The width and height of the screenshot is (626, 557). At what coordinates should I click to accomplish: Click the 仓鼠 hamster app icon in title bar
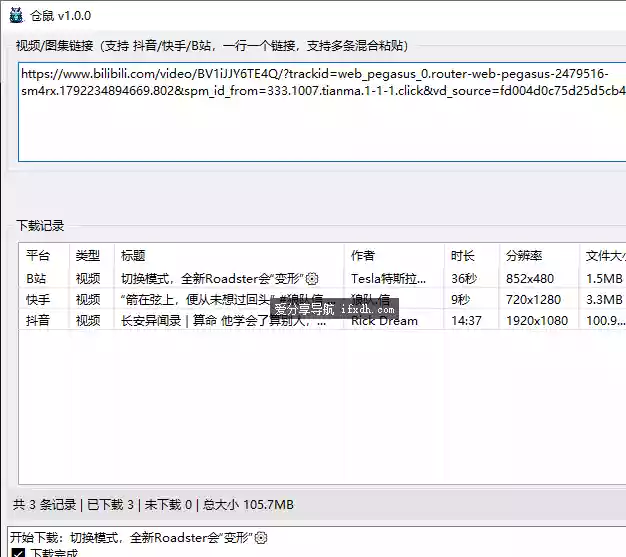pyautogui.click(x=16, y=16)
